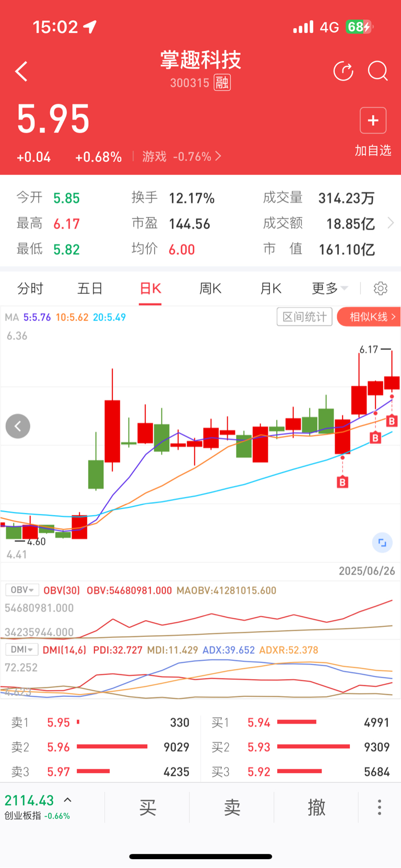Select the 日K tab
Screen dimensions: 401x868
tap(150, 288)
